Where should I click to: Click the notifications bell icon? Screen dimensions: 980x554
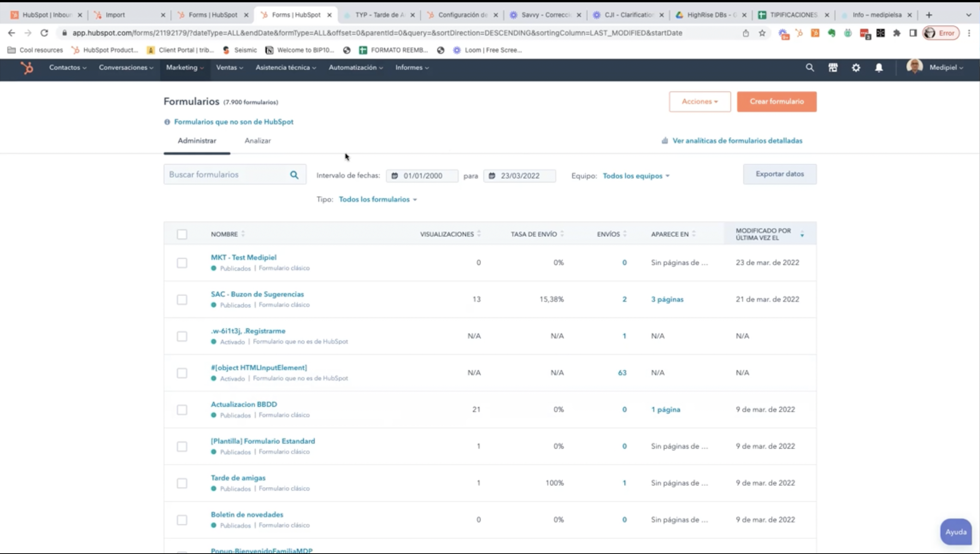(879, 68)
